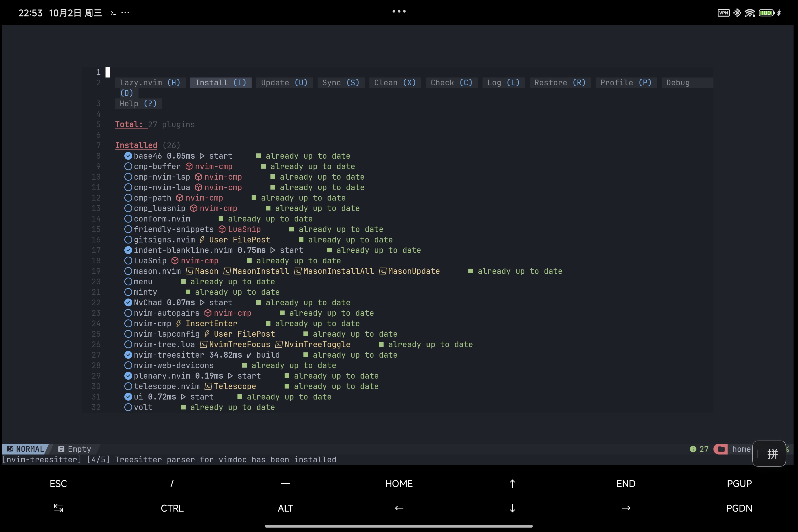Viewport: 798px width, 532px height.
Task: Tap the down arrow key
Action: click(512, 508)
